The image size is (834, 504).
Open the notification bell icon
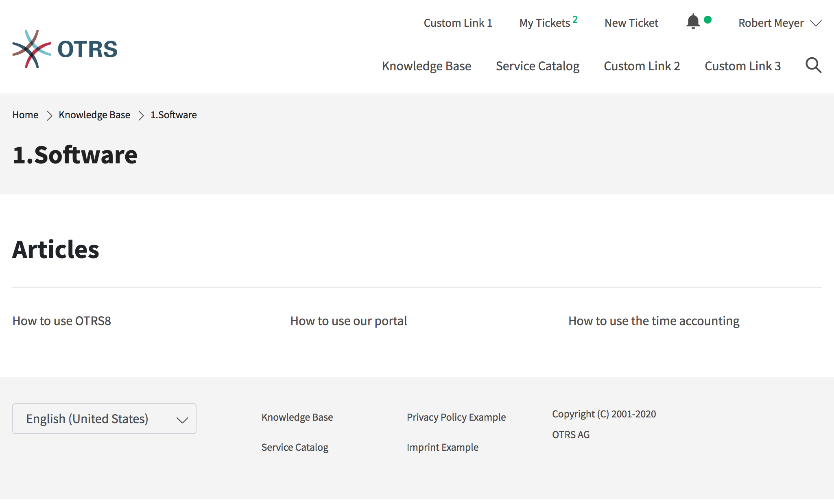click(x=693, y=22)
